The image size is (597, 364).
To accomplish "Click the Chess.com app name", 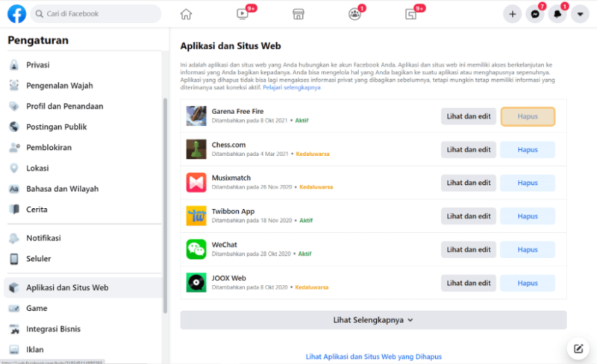I will click(x=228, y=145).
